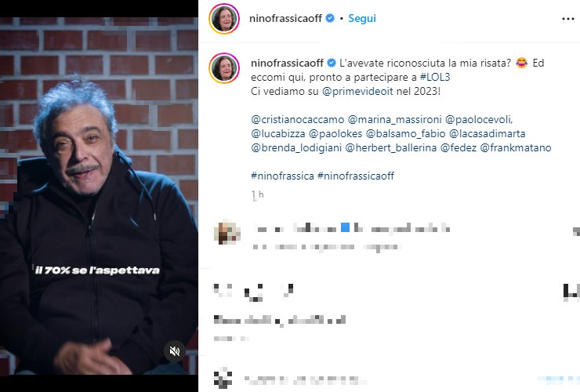
Task: Go to @fedez profile mention
Action: 458,147
